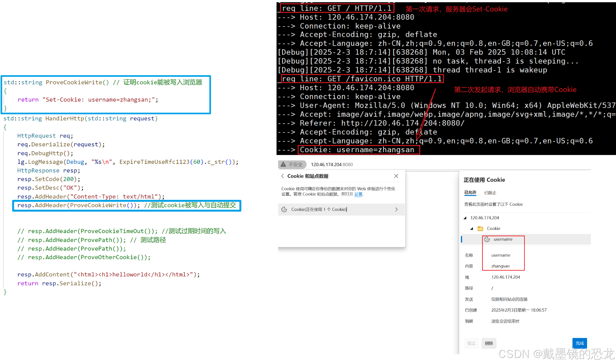Click terminal line req line: GET / HTTP/1.1
Image resolution: width=616 pixels, height=364 pixels.
[337, 8]
